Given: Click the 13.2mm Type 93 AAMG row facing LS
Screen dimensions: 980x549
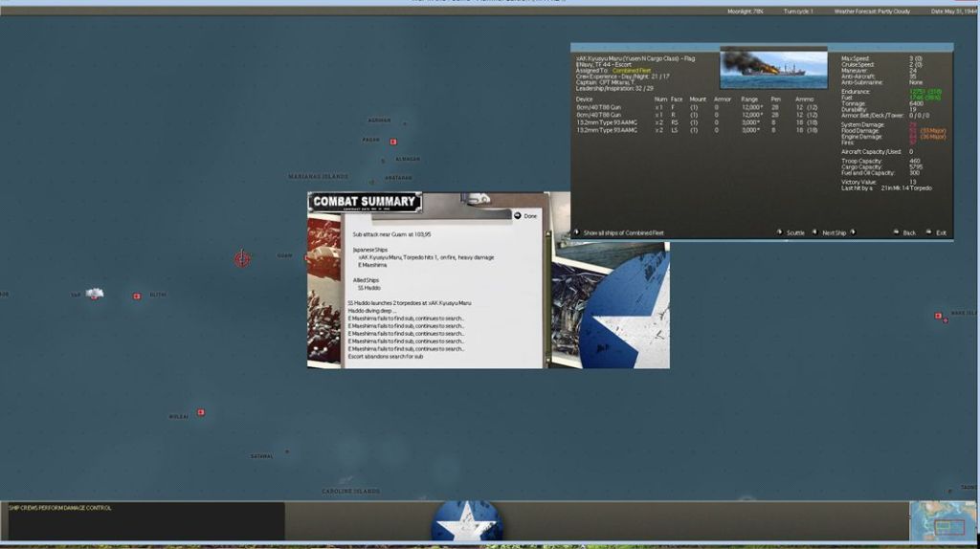Looking at the screenshot, I should pos(697,130).
